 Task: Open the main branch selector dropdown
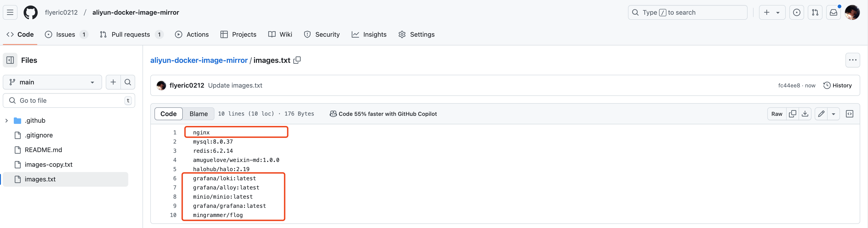coord(52,82)
